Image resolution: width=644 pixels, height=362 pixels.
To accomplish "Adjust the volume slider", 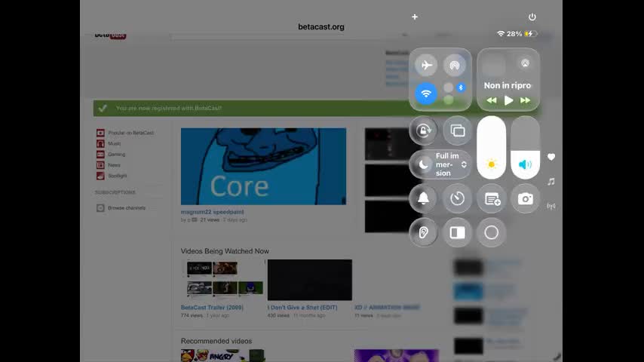I will 526,148.
